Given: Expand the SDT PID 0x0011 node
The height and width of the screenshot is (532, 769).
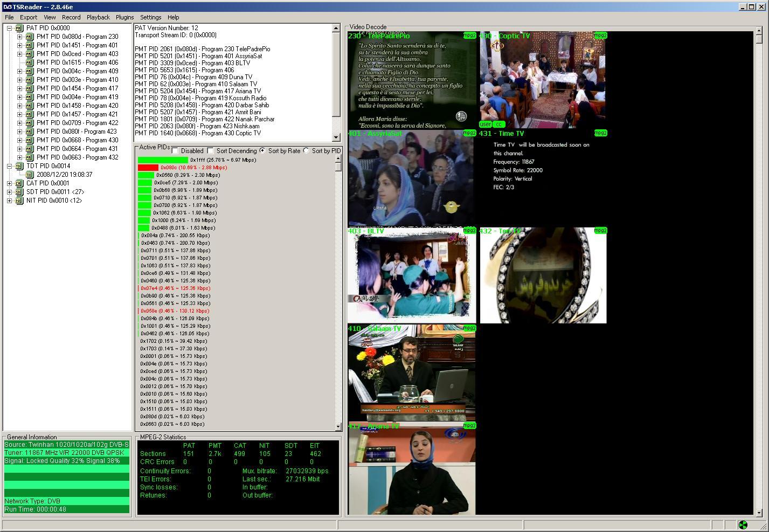Looking at the screenshot, I should point(9,192).
